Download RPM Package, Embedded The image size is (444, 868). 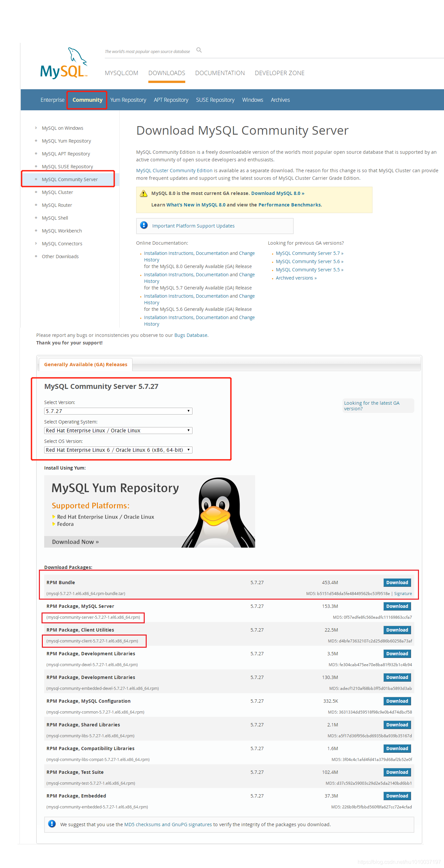[397, 796]
